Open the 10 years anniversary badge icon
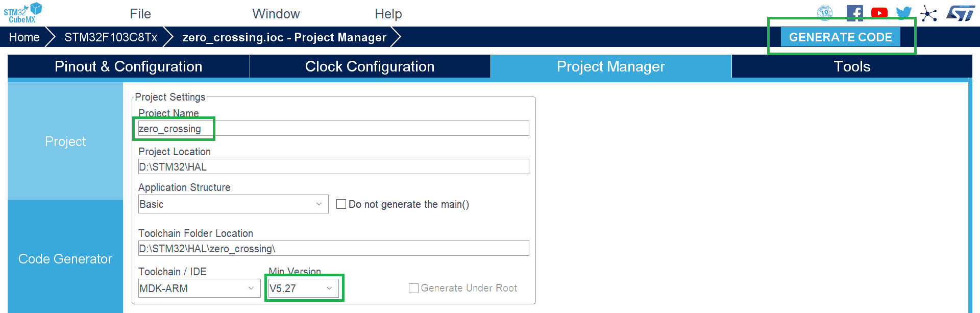Screen dimensions: 980x313 point(825,13)
